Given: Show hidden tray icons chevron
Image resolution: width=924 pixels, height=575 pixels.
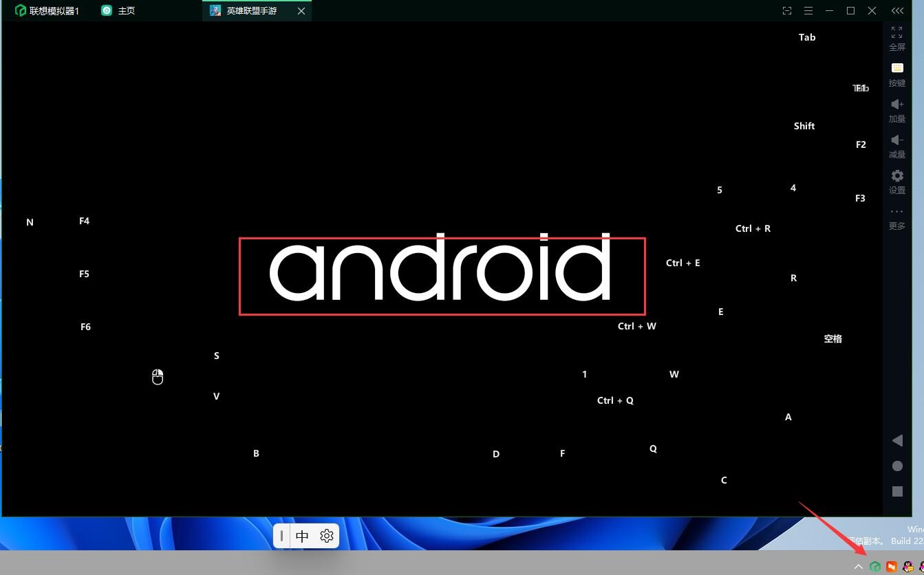Looking at the screenshot, I should [x=858, y=567].
